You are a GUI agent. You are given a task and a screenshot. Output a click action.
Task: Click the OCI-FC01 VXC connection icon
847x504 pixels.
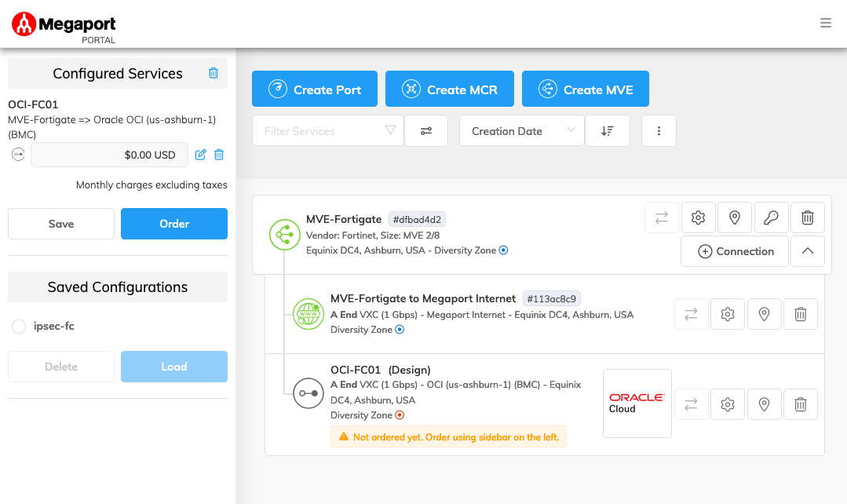308,393
